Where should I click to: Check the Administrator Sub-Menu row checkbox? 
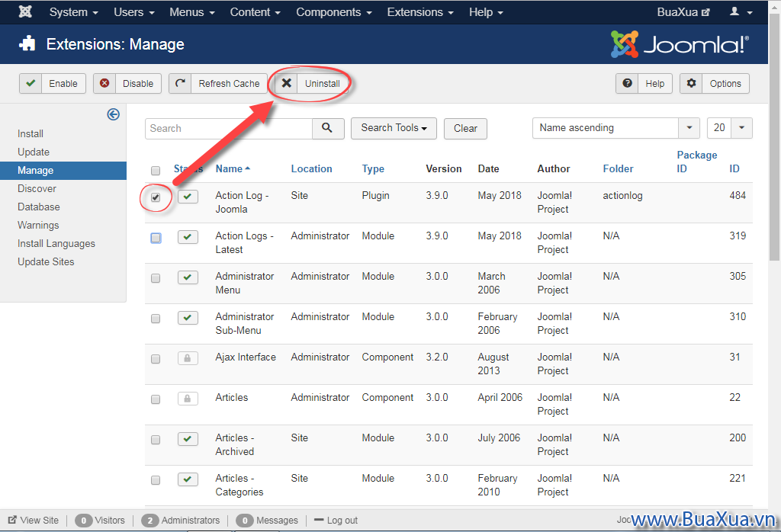click(x=156, y=319)
